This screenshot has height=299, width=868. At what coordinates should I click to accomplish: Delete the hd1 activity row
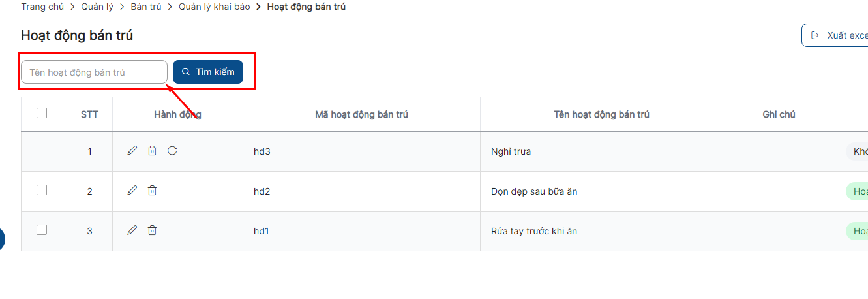coord(152,230)
